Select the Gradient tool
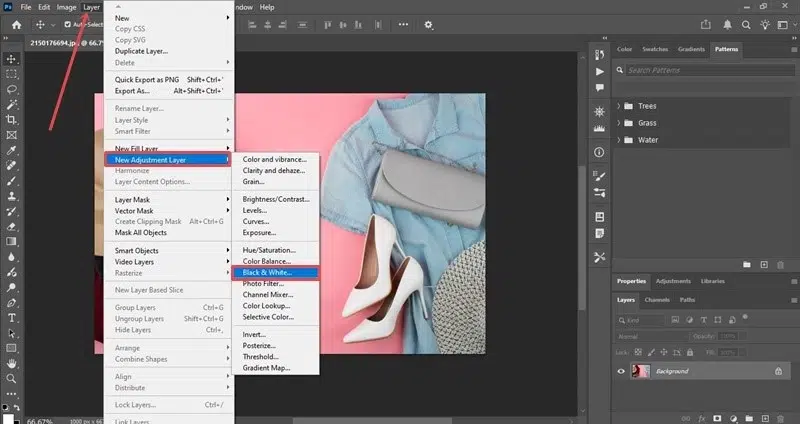 point(11,242)
